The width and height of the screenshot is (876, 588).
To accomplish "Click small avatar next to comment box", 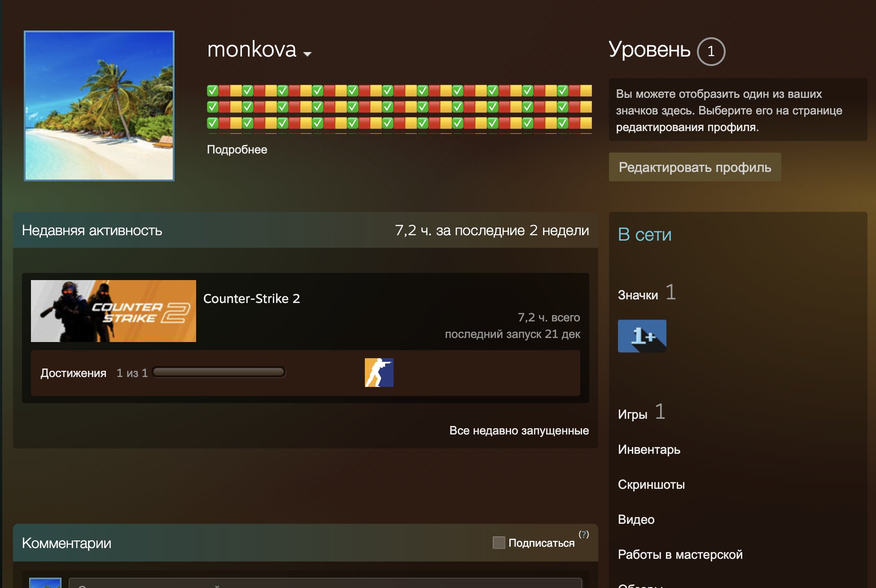I will point(45,583).
